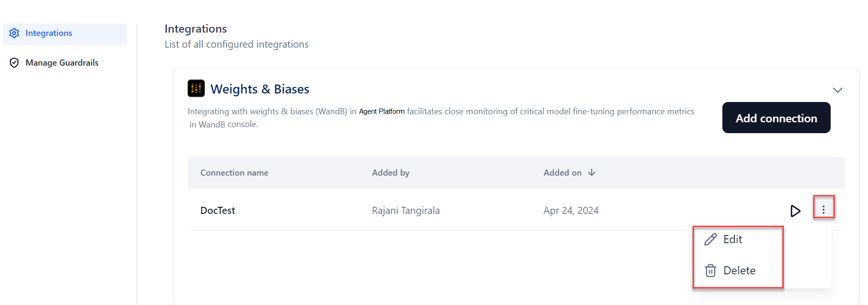Click the Connection name column header

pos(234,173)
